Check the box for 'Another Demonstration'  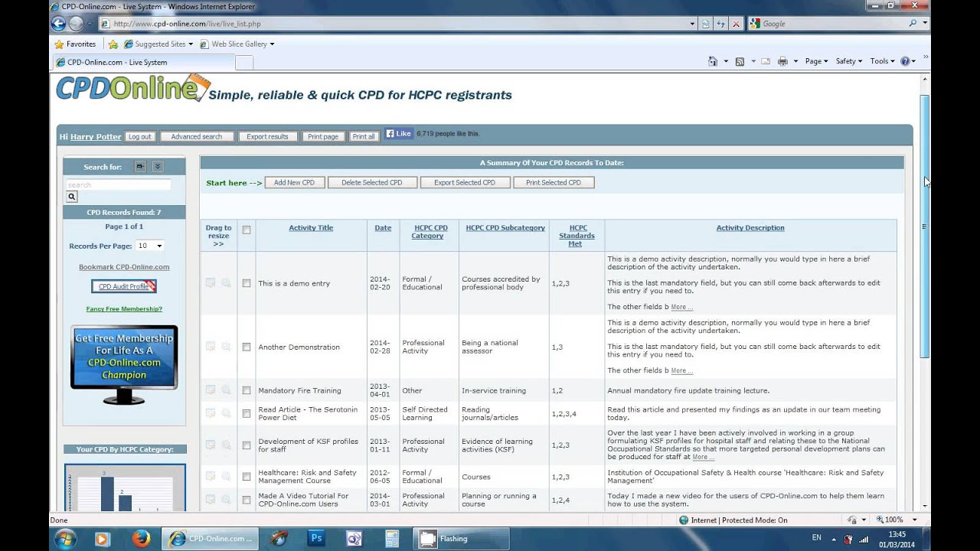tap(247, 347)
